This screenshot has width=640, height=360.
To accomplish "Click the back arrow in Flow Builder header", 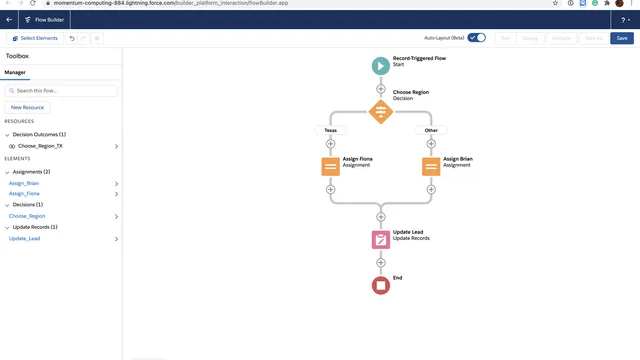I will point(9,20).
